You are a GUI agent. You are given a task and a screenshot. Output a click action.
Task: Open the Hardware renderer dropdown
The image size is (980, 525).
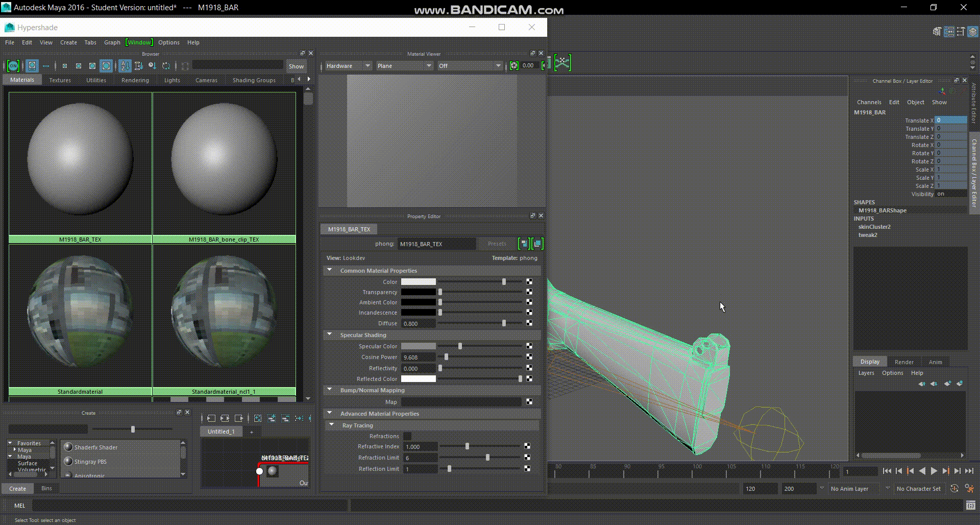point(348,66)
